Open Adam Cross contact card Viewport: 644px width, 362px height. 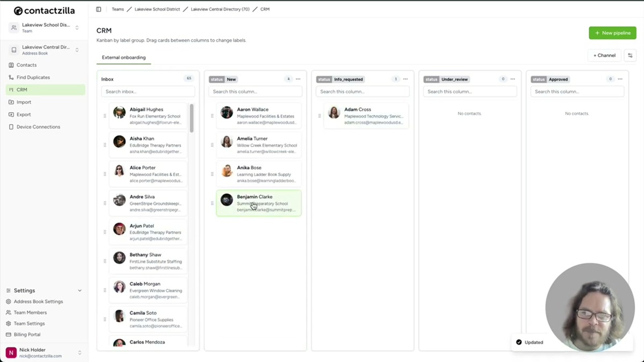tap(366, 116)
